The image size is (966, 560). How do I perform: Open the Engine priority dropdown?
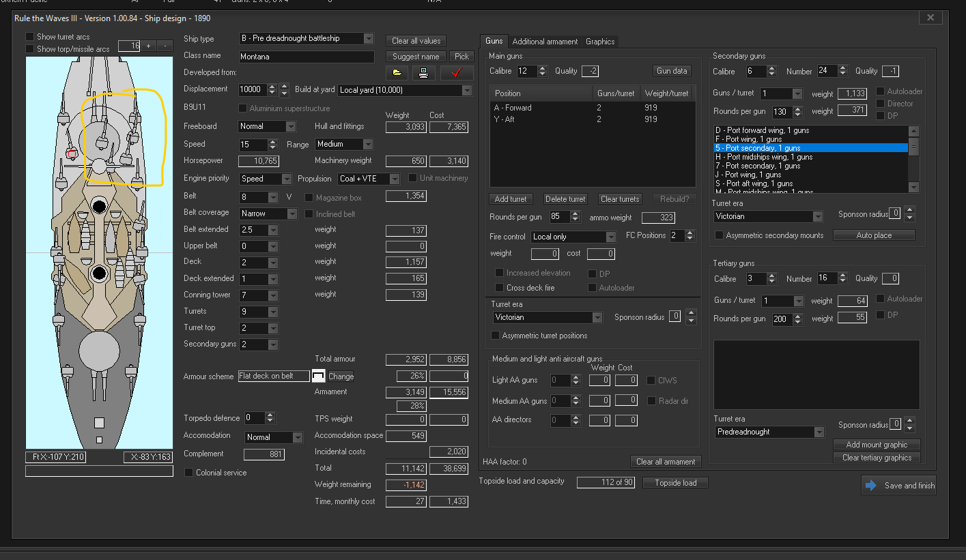[x=287, y=179]
